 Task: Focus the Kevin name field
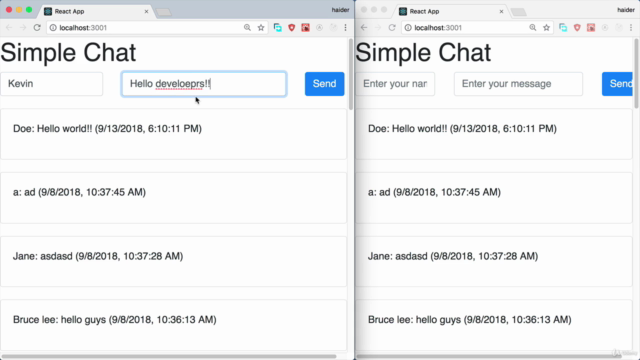51,84
